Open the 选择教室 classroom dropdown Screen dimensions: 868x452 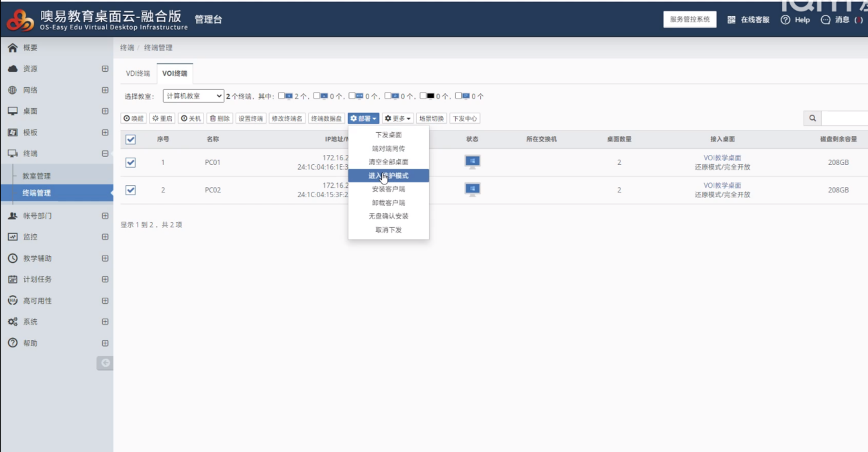tap(193, 97)
